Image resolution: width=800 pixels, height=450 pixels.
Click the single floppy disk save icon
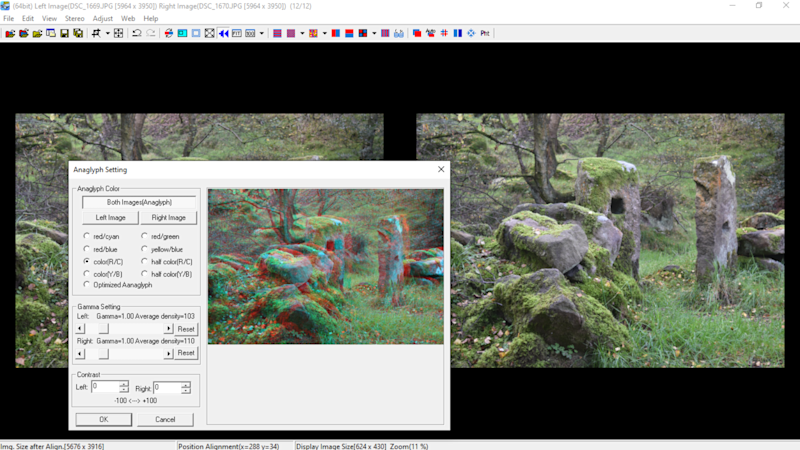64,33
